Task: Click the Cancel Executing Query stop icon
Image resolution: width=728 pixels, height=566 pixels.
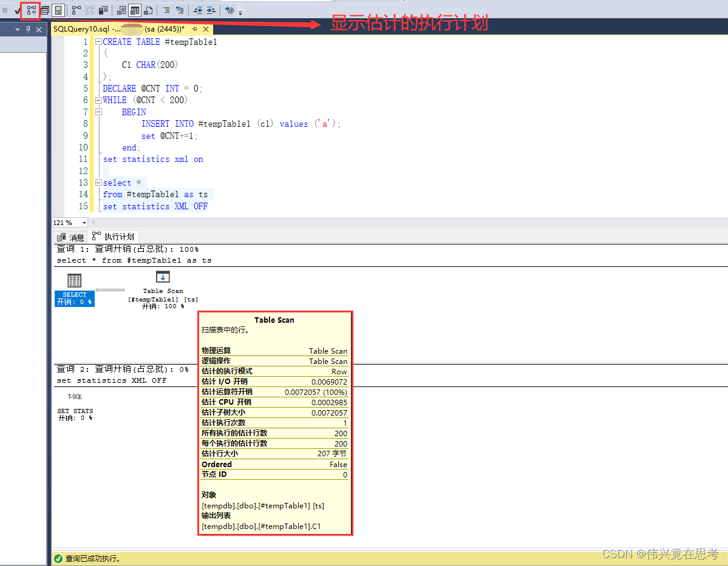Action: [5, 10]
